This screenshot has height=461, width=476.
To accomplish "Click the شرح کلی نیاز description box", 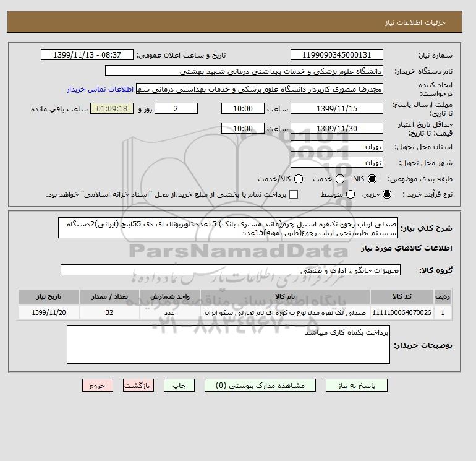I will (228, 228).
